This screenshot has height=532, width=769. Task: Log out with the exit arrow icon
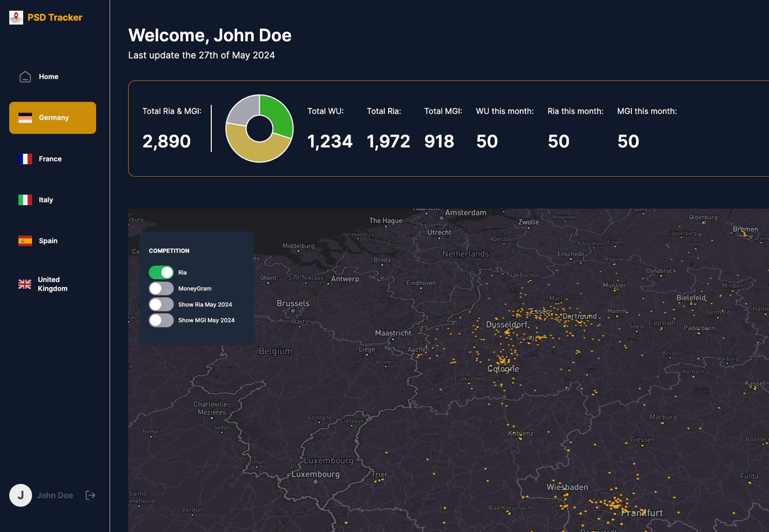[91, 496]
